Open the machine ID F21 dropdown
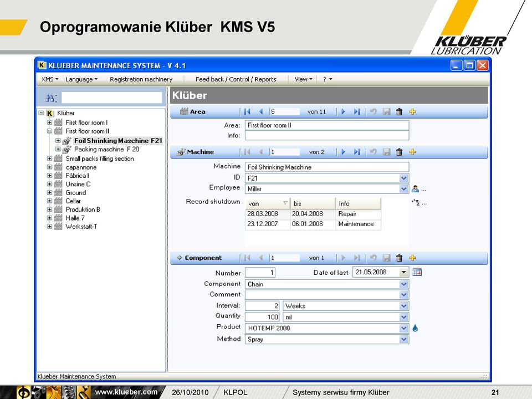Screen dimensions: 532x399 pyautogui.click(x=403, y=178)
